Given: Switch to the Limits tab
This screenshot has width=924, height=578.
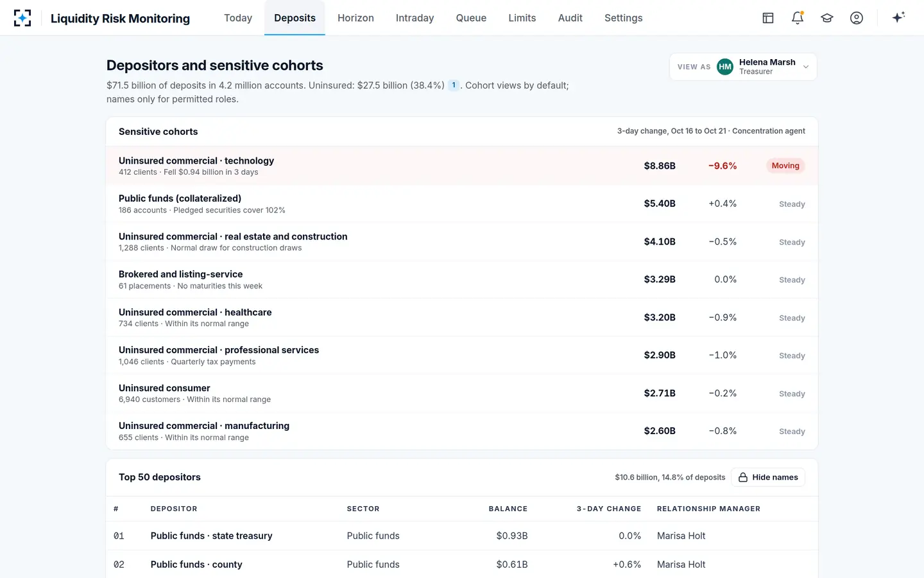Looking at the screenshot, I should 522,18.
